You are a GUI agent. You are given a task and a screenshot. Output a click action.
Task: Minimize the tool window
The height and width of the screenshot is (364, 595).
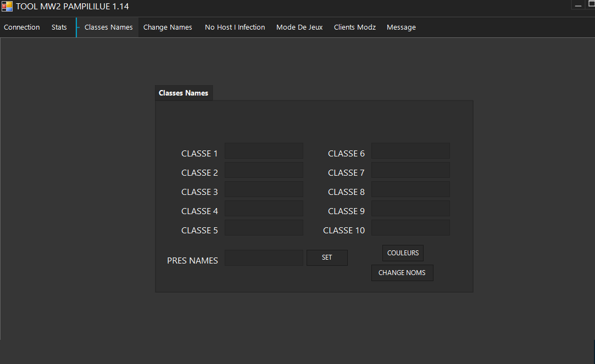[578, 5]
